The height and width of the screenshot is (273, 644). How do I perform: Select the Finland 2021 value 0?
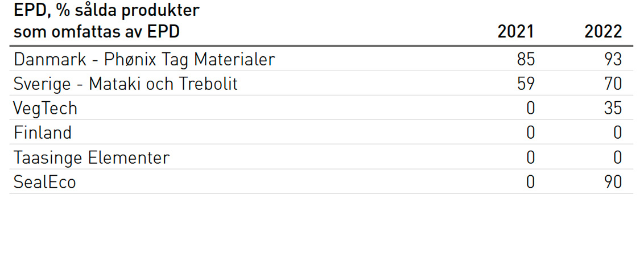530,133
